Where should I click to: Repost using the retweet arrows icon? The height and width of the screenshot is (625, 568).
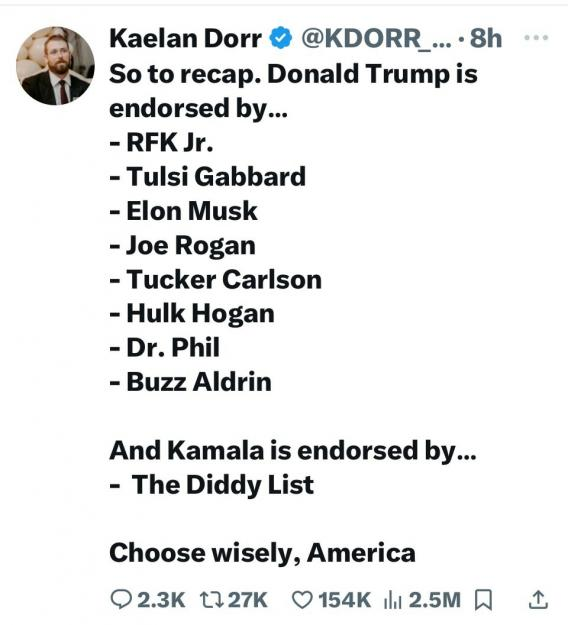point(212,599)
